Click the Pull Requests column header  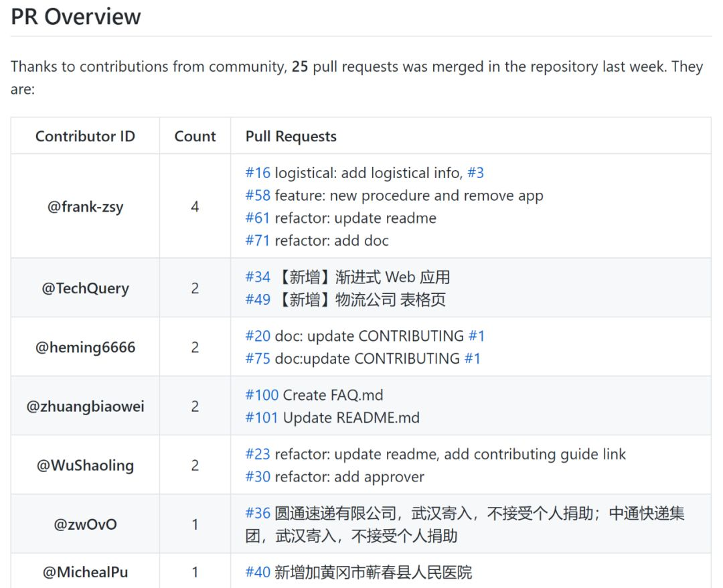[x=291, y=137]
